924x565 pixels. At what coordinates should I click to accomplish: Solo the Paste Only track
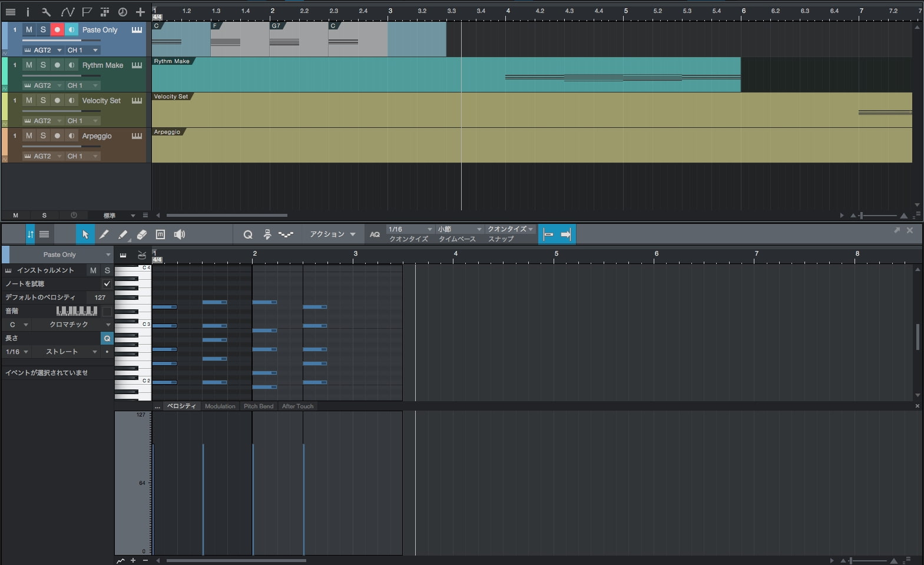pyautogui.click(x=43, y=29)
